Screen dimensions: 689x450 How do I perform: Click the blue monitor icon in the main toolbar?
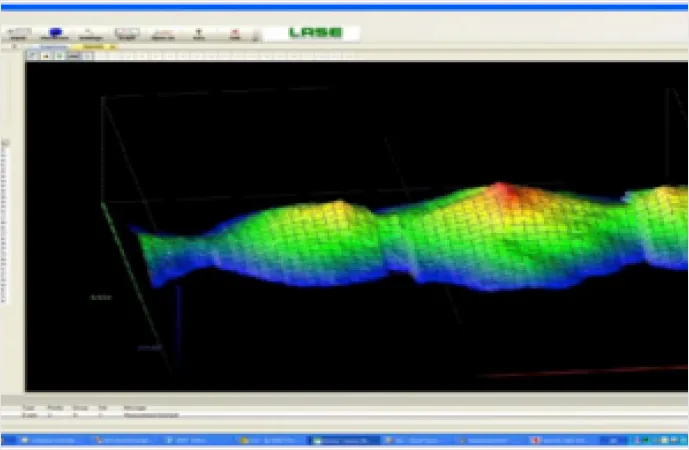click(55, 34)
